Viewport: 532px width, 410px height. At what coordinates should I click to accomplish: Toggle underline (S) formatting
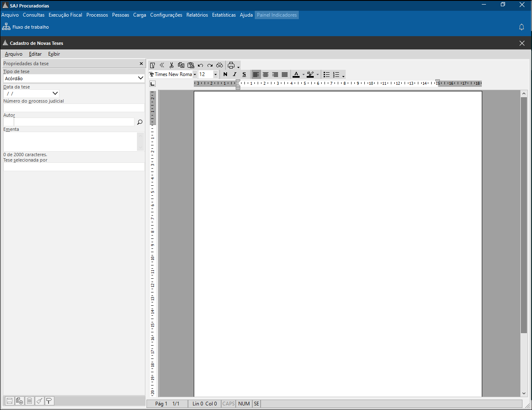pyautogui.click(x=244, y=74)
